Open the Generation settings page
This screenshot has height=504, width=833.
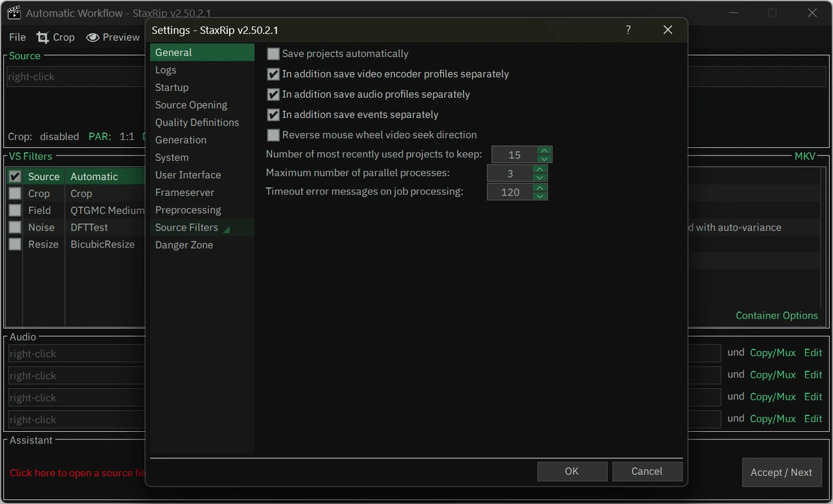[202, 140]
